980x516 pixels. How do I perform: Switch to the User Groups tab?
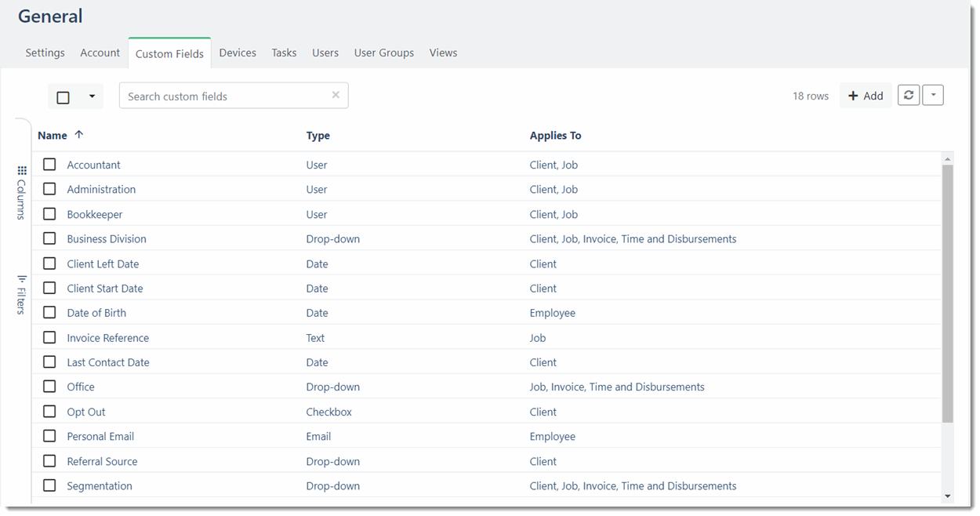[383, 53]
